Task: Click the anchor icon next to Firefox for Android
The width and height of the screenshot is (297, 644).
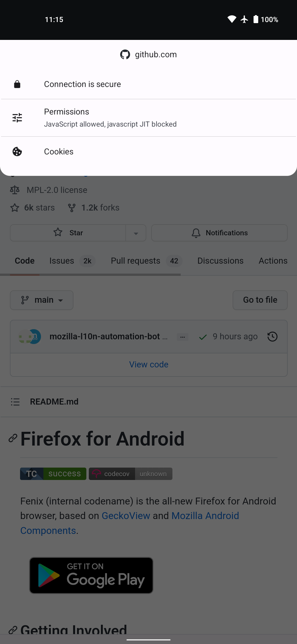Action: [x=12, y=439]
